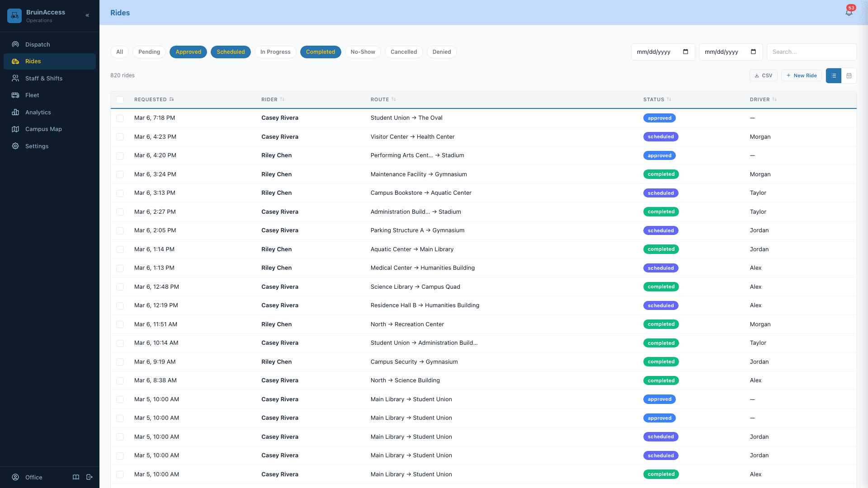The image size is (868, 488).
Task: Select all rides with the header checkbox
Action: [120, 99]
